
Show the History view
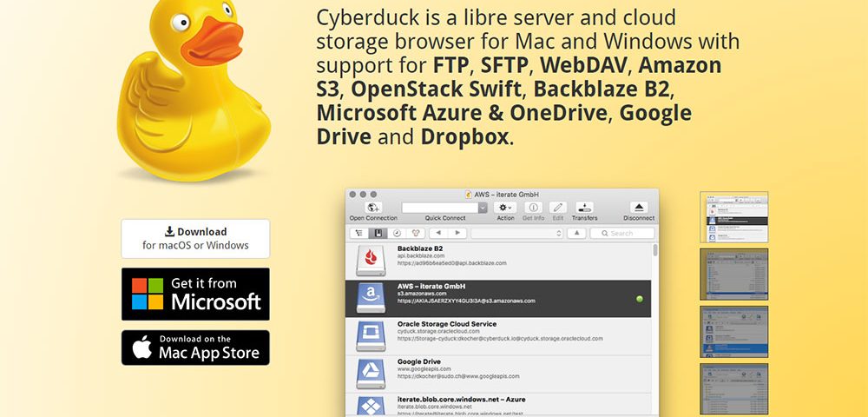397,233
